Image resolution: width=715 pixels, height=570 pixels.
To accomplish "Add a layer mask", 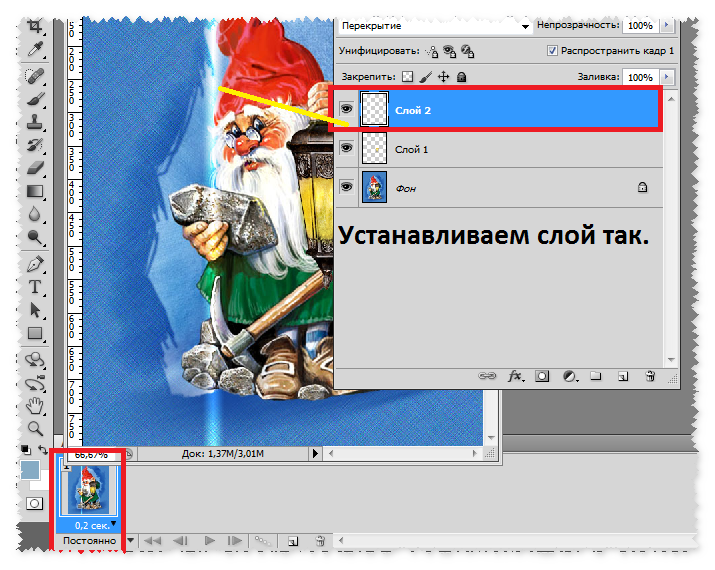I will [542, 376].
